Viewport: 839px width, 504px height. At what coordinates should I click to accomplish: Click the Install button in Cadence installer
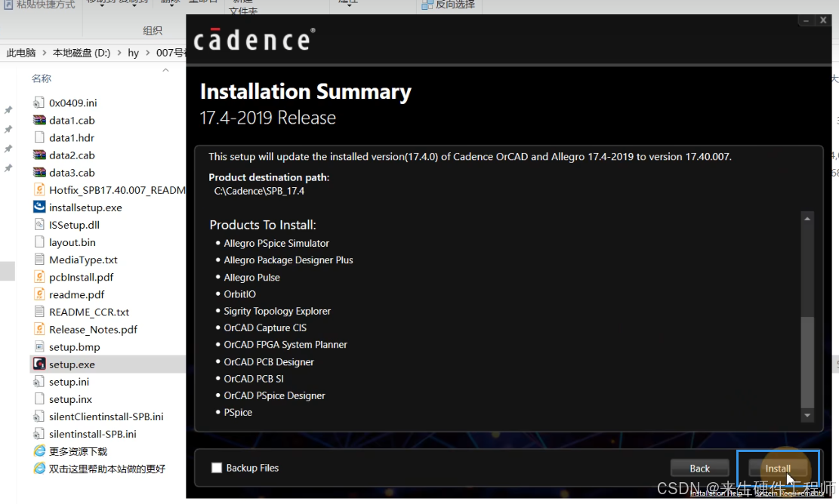(778, 469)
